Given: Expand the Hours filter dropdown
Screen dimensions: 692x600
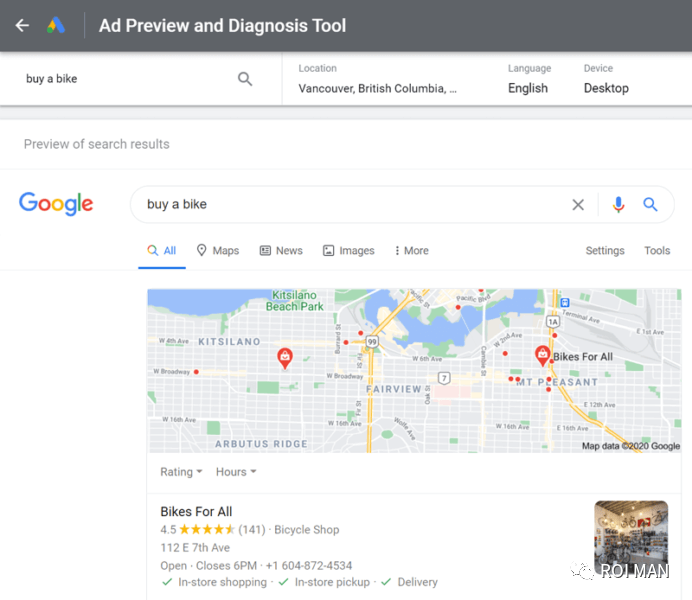Looking at the screenshot, I should (x=236, y=472).
